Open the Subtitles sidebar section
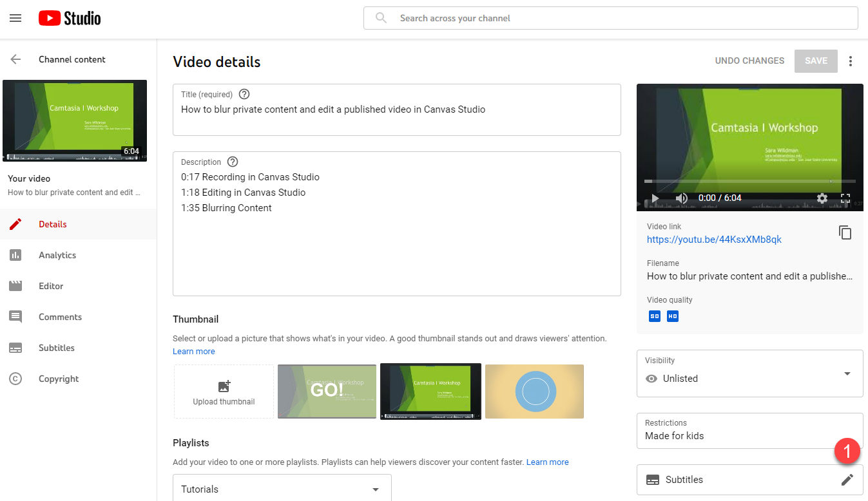This screenshot has width=868, height=501. tap(78, 348)
